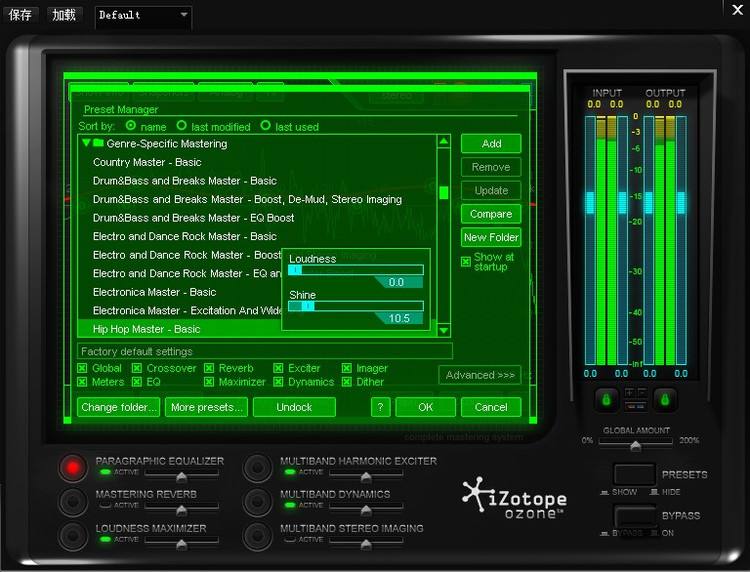
Task: Toggle Mastering Reverb ACTIVE indicator
Action: [105, 505]
